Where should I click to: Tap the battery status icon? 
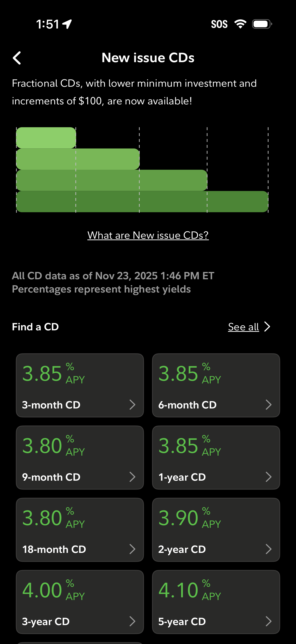(x=262, y=24)
